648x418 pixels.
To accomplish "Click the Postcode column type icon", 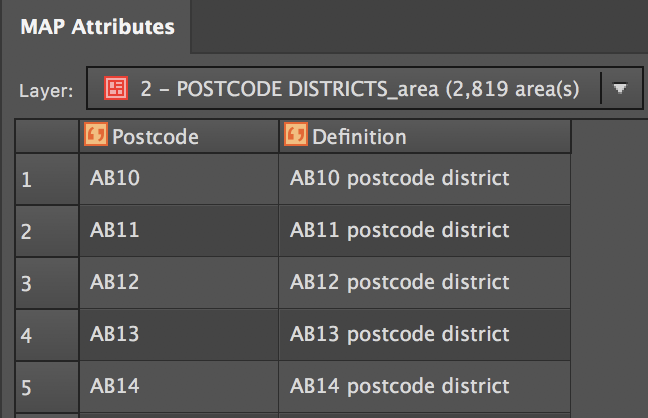I will [x=96, y=134].
